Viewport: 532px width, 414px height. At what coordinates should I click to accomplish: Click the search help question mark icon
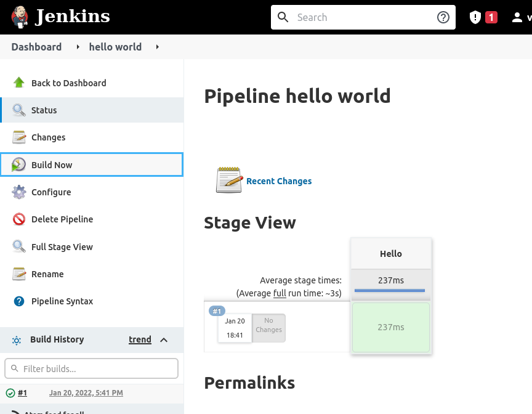coord(443,17)
